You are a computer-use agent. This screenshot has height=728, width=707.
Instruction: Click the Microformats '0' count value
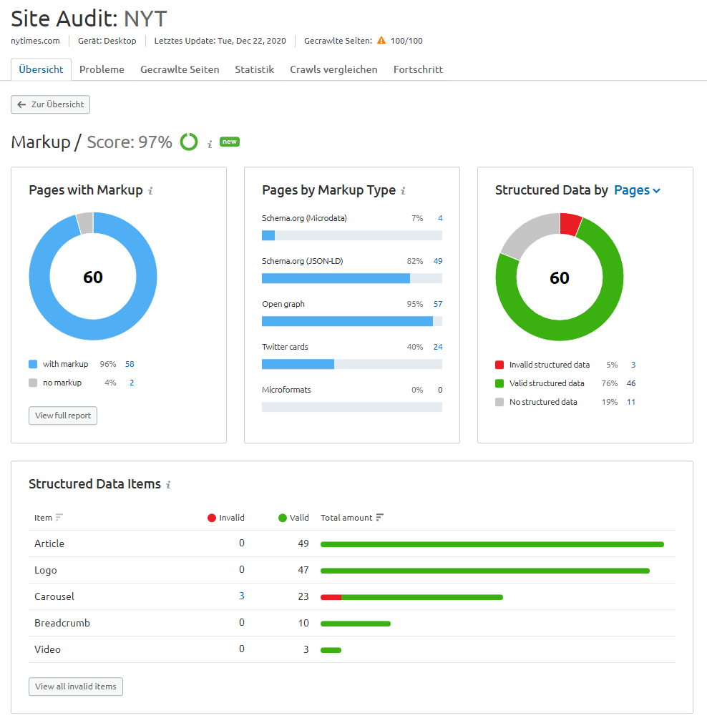tap(440, 390)
